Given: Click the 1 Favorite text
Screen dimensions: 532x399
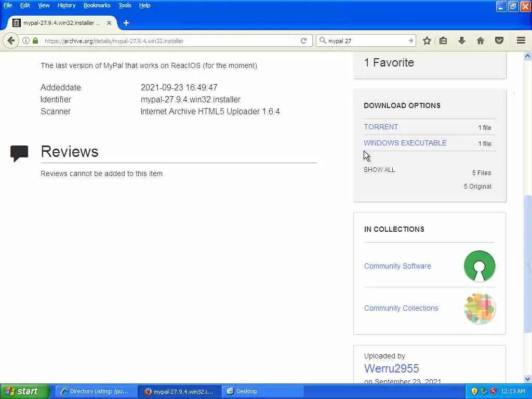Looking at the screenshot, I should coord(389,62).
